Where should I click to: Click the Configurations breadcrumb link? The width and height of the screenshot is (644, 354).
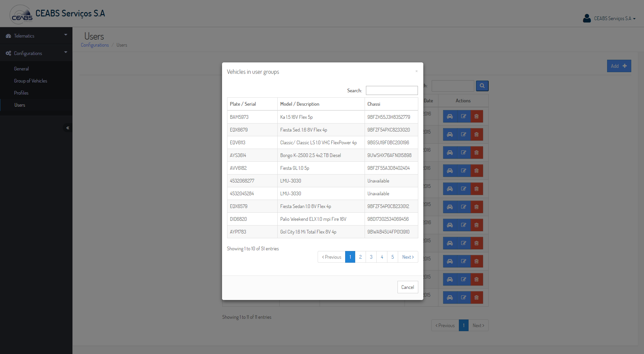95,45
